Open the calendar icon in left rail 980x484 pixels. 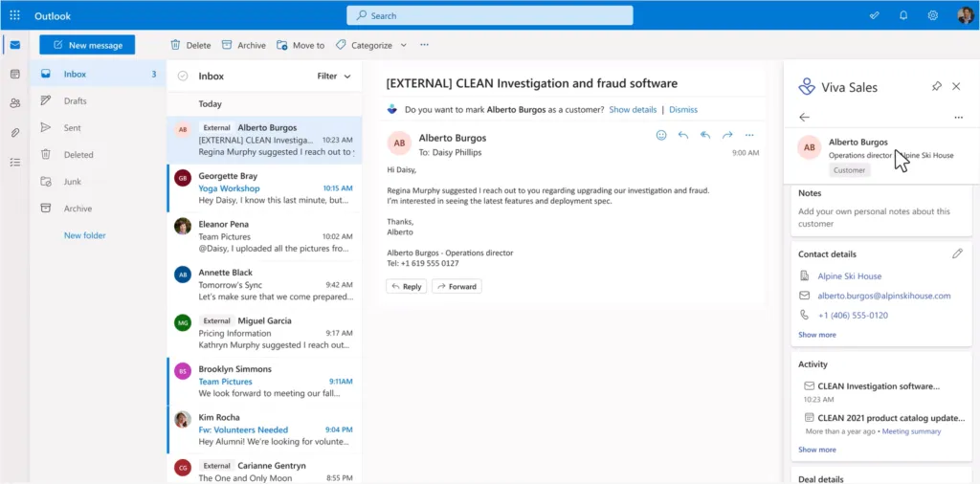pos(14,74)
